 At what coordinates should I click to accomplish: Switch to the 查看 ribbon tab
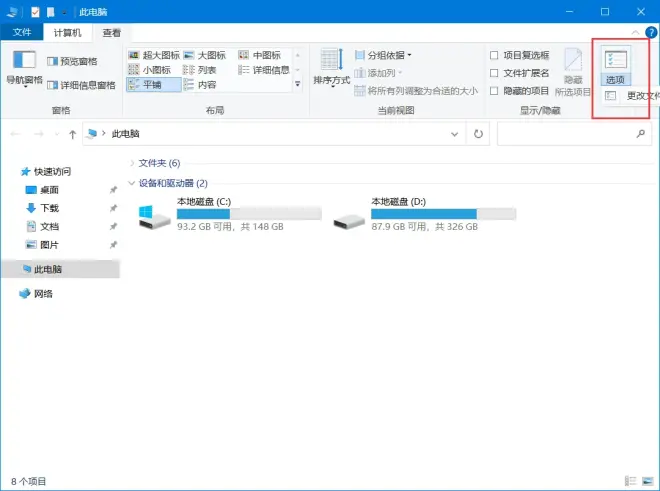112,32
